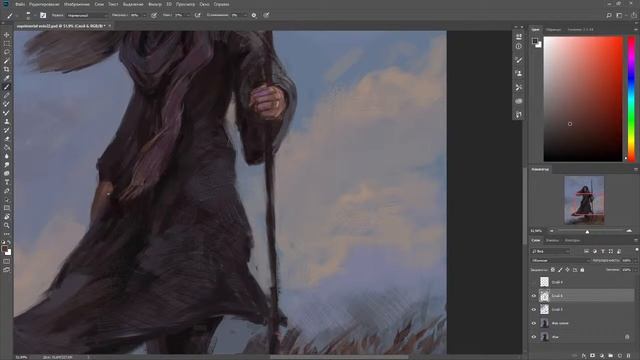The image size is (640, 360).
Task: Select the Lasso tool
Action: click(x=7, y=52)
